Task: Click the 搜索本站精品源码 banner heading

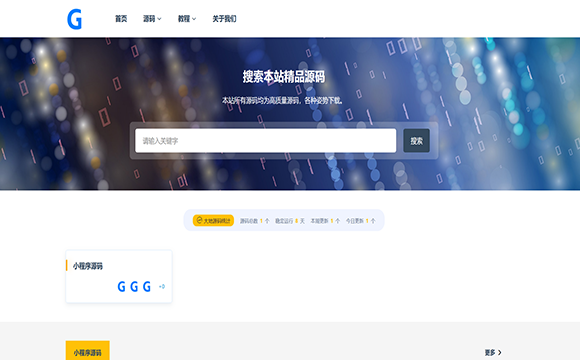Action: [x=284, y=77]
